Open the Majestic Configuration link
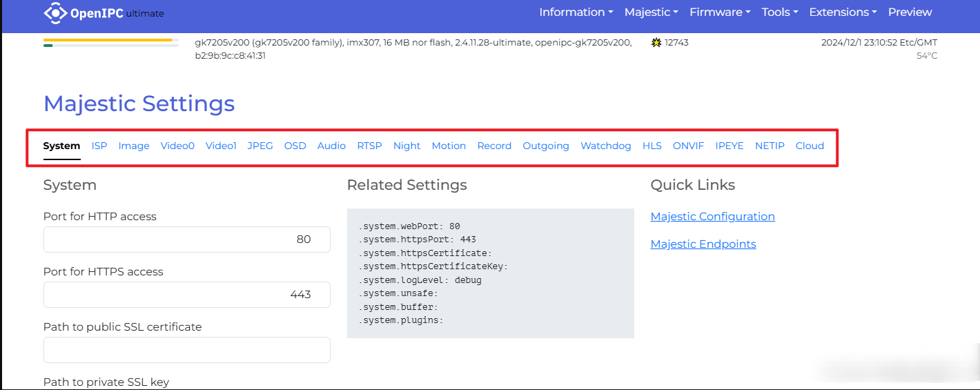The width and height of the screenshot is (980, 390). tap(713, 217)
